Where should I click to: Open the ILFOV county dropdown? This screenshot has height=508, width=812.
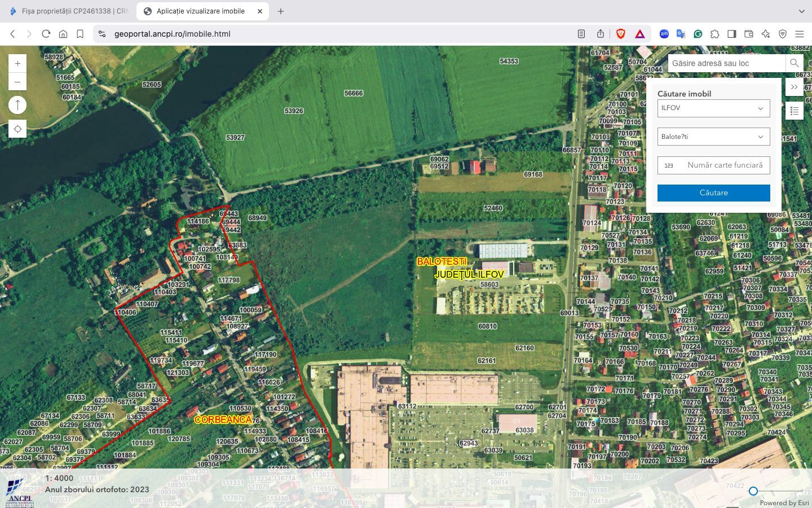pyautogui.click(x=713, y=108)
